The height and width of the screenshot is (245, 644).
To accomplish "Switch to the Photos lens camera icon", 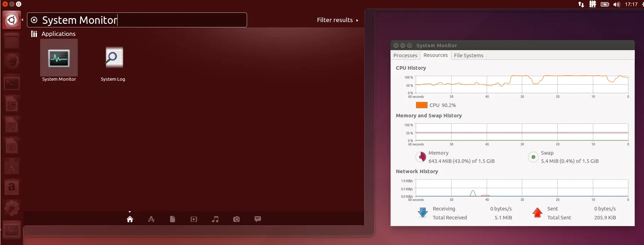I will [x=236, y=219].
